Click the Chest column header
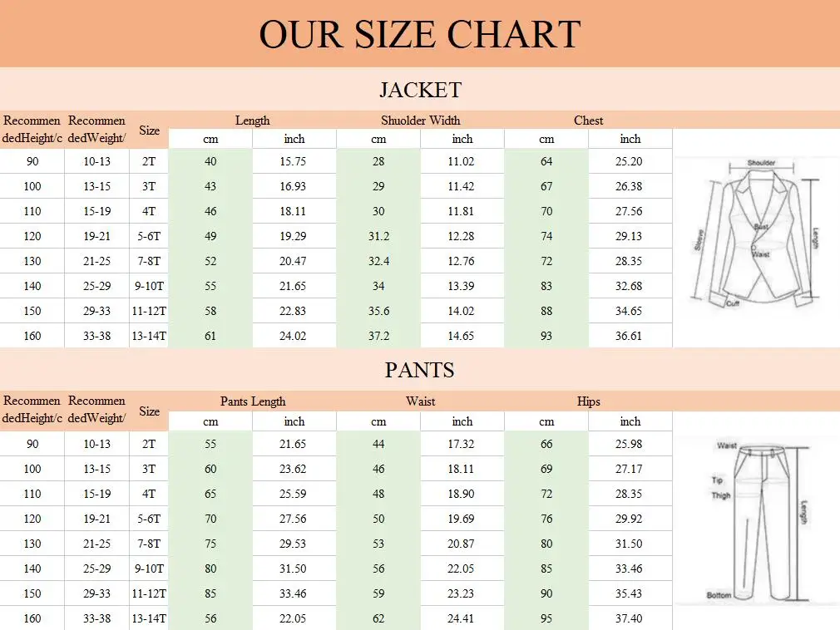The image size is (840, 630). [588, 121]
